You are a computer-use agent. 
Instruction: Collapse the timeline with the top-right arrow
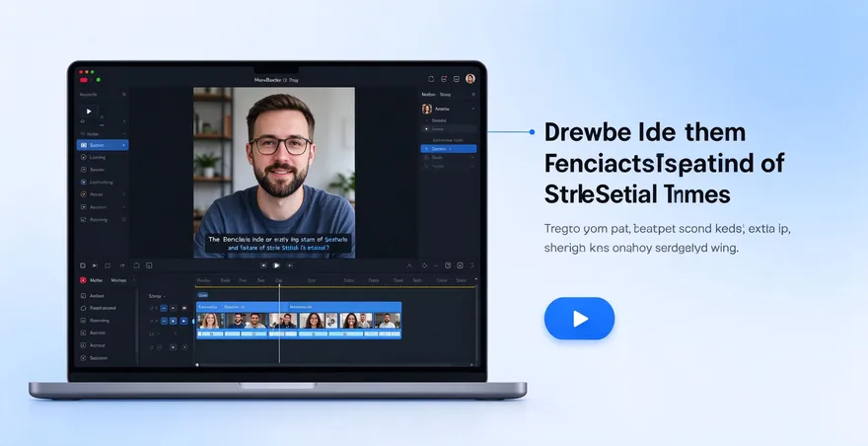pos(475,279)
